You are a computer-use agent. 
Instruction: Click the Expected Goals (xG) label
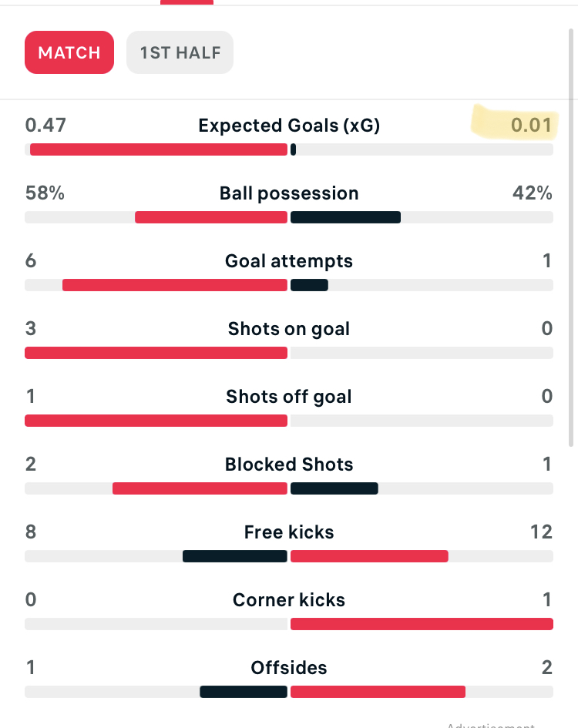point(289,126)
